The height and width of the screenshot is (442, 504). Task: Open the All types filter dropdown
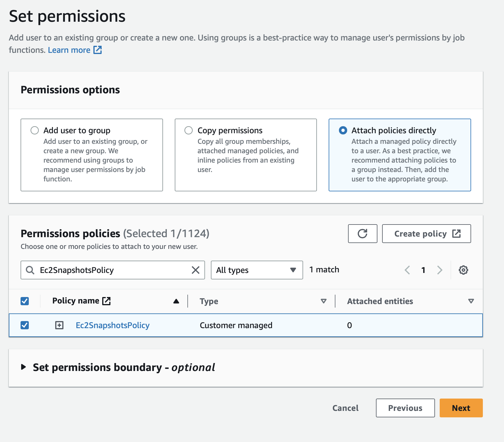[x=256, y=270]
